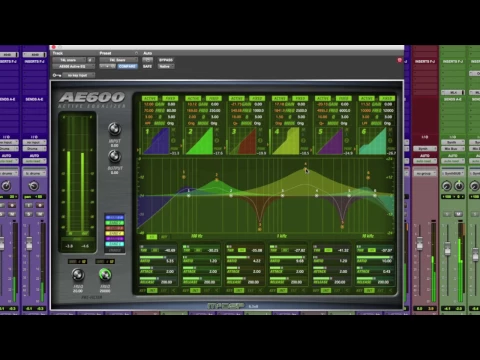Click band 3 ratio value 4.22
This screenshot has height=360, width=480.
tap(257, 261)
